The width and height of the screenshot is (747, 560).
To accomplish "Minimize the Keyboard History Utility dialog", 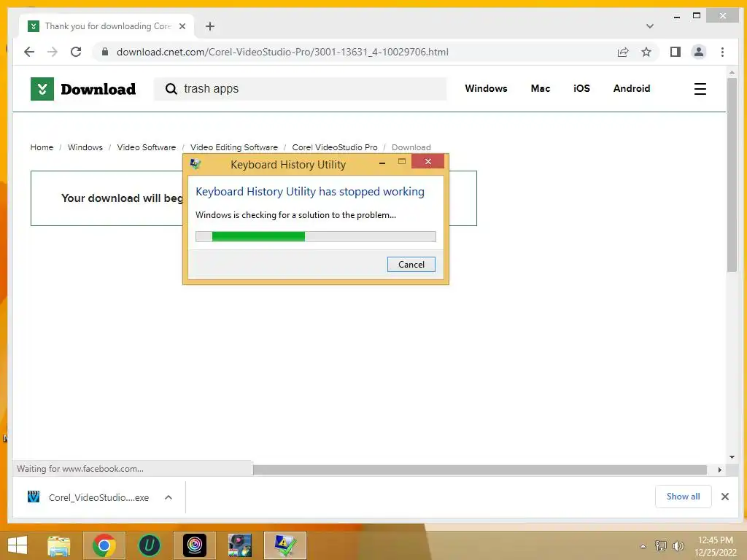I will click(x=382, y=163).
